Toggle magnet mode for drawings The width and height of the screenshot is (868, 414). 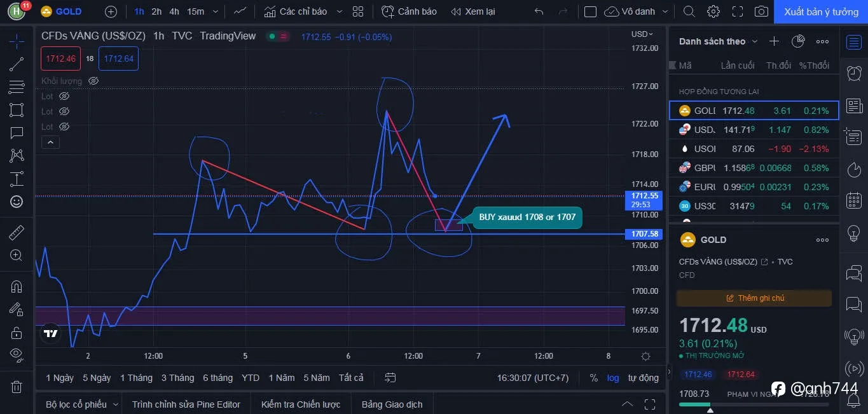[17, 286]
